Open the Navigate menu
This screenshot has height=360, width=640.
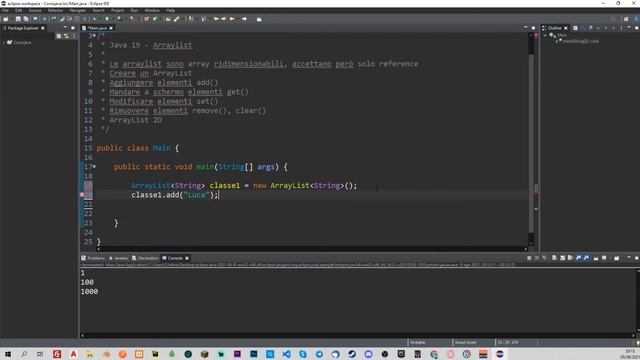78,10
